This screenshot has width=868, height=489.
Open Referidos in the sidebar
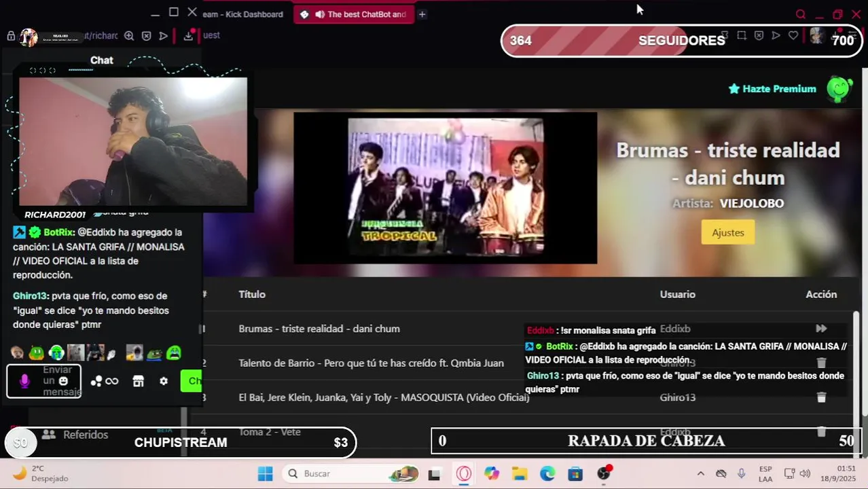click(x=75, y=435)
